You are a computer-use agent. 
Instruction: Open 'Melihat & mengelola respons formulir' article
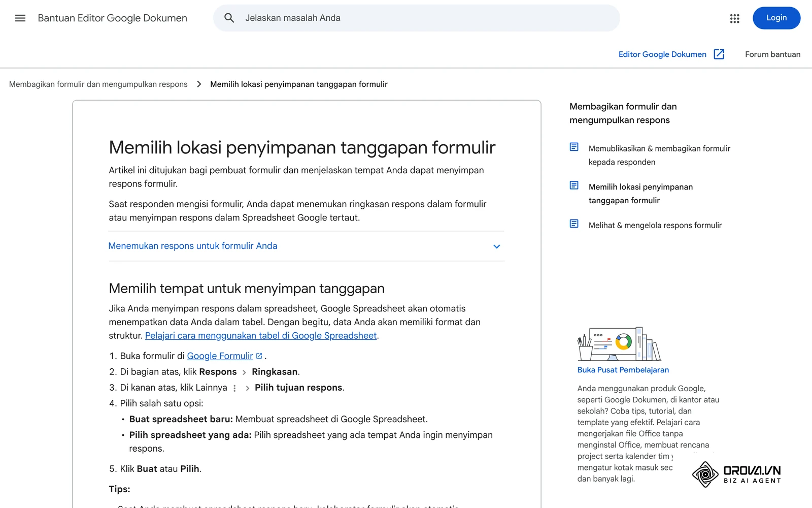coord(655,226)
